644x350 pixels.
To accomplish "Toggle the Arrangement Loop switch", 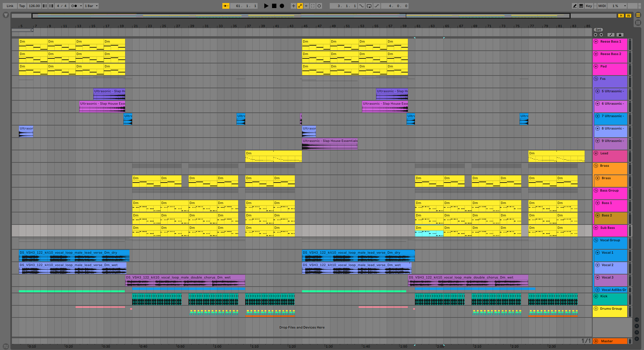I will (369, 6).
